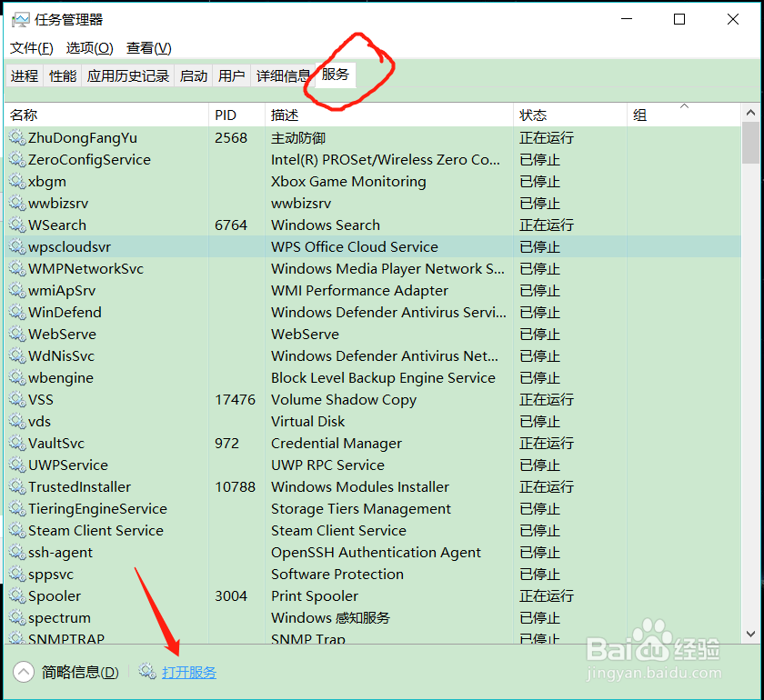This screenshot has height=700, width=764.
Task: Collapse to fewer details with 简略信息 arrow
Action: click(24, 672)
